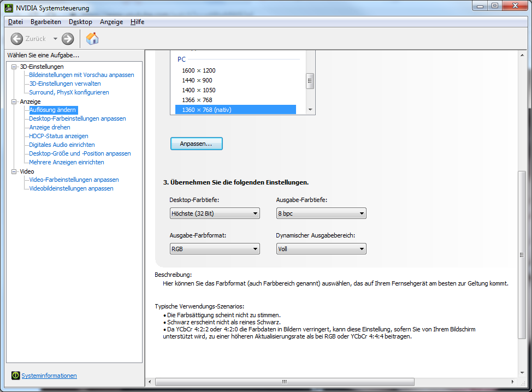Open the Ausgabe-Farbtiefe dropdown
The width and height of the screenshot is (532, 392).
tap(321, 213)
